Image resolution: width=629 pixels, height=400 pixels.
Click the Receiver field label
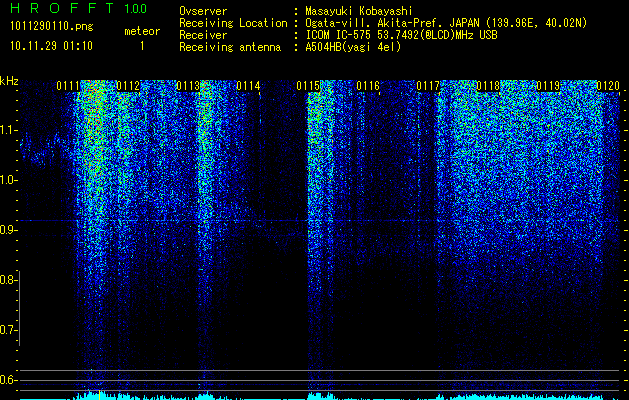click(203, 35)
